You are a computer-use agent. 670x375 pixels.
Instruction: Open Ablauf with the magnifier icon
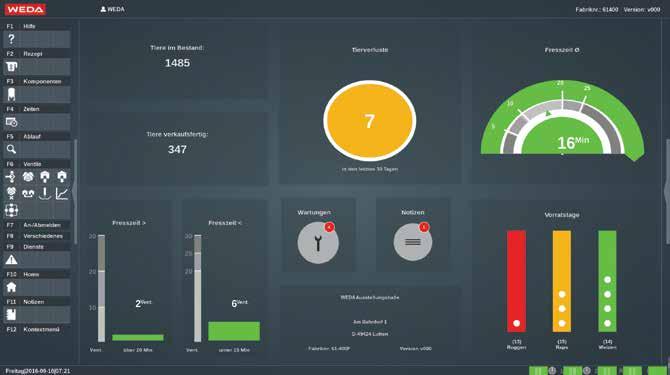pyautogui.click(x=11, y=149)
